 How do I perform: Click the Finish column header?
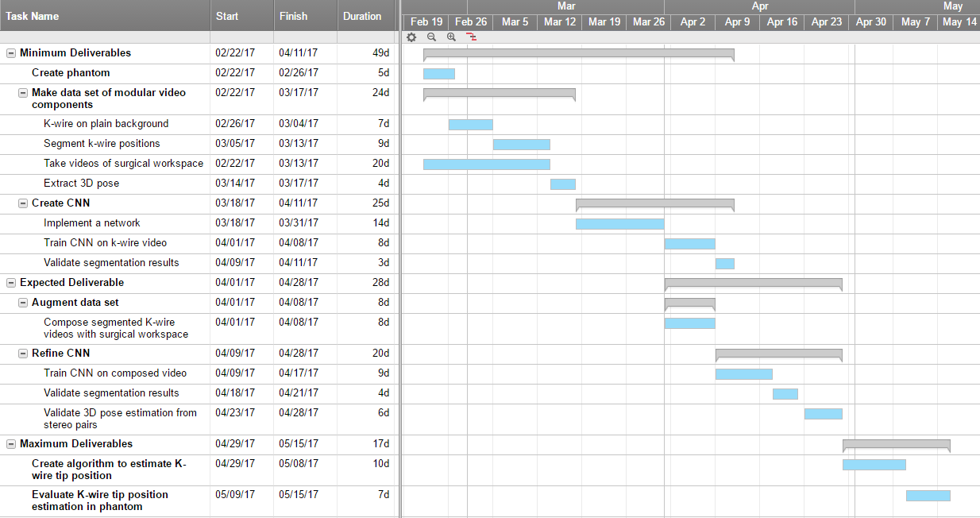tap(294, 16)
